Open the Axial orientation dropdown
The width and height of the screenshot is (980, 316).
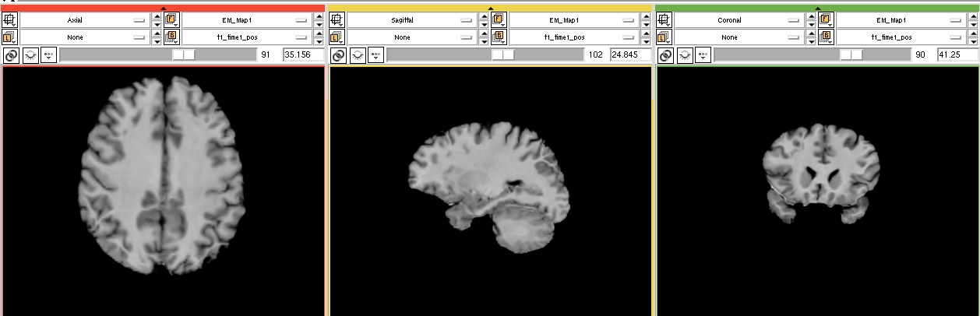click(86, 20)
